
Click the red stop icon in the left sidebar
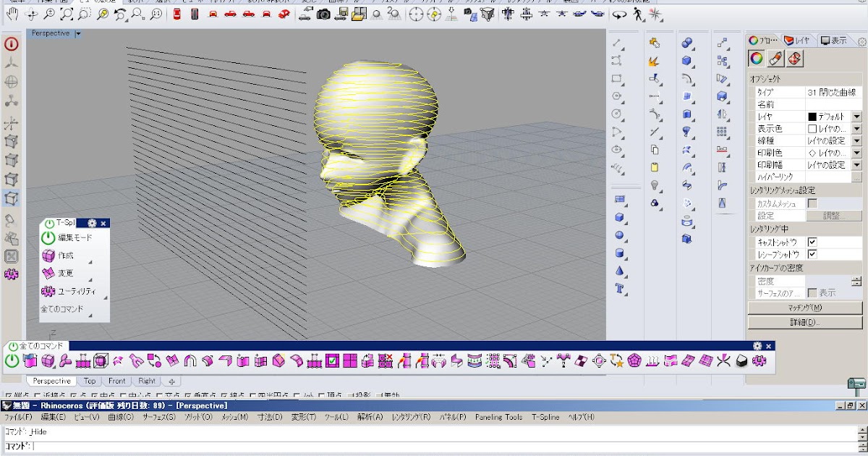click(x=12, y=44)
